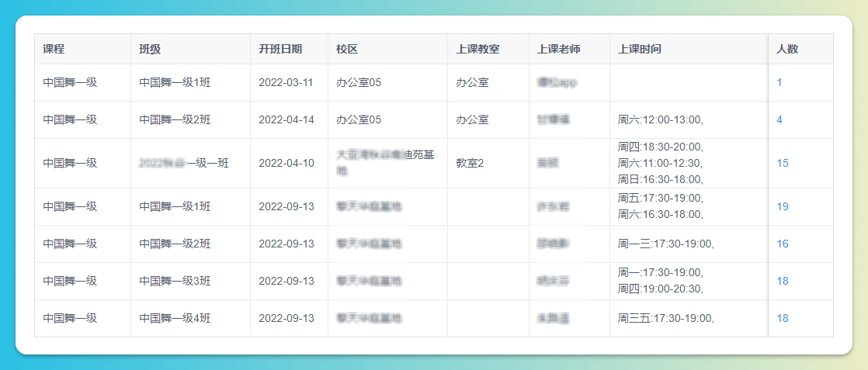Select the schedule 周一三:17:30-19:00
The height and width of the screenshot is (370, 868).
(x=666, y=244)
